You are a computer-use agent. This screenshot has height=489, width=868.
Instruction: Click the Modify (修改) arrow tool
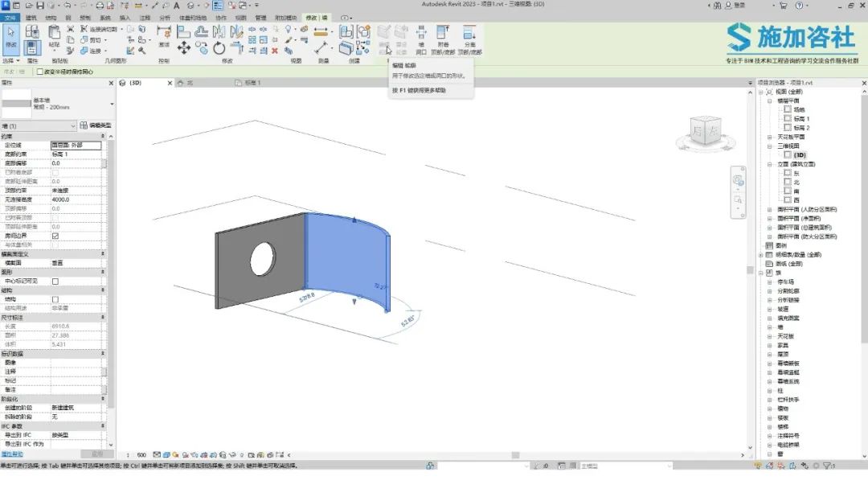click(x=11, y=37)
